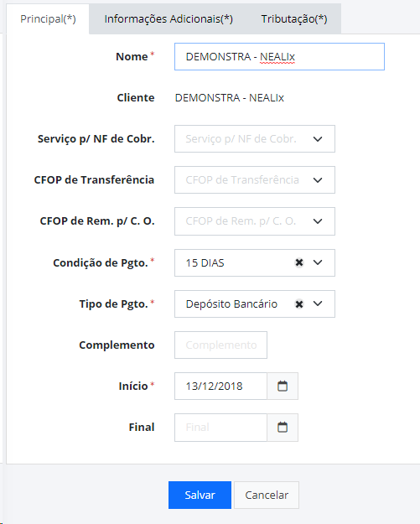420x524 pixels.
Task: Open the Tipo de Pgto. dropdown arrow
Action: [x=318, y=304]
